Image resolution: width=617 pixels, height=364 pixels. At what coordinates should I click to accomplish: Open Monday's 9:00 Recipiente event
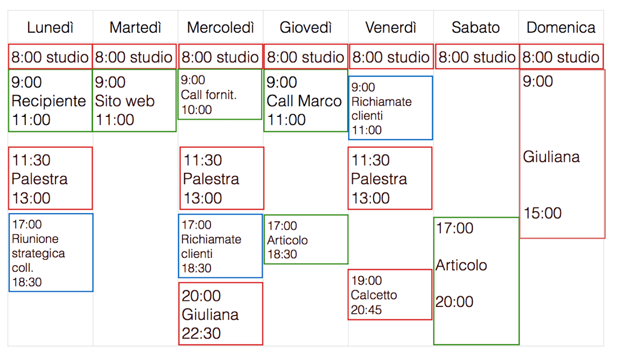[x=51, y=101]
